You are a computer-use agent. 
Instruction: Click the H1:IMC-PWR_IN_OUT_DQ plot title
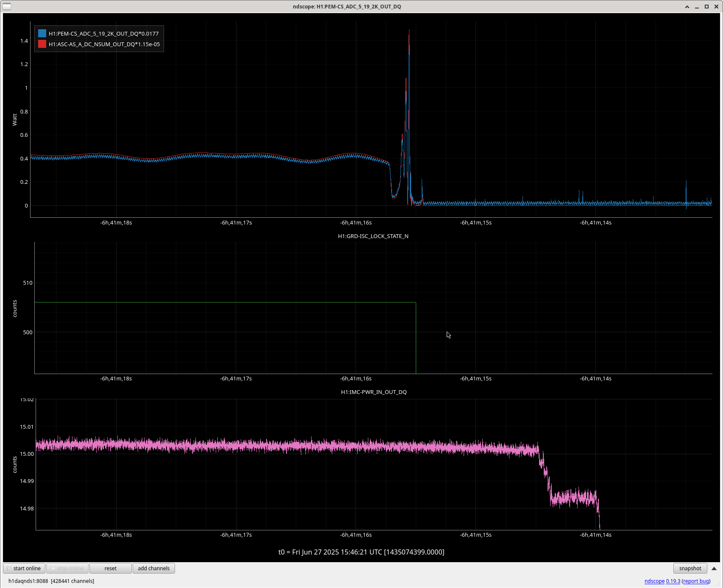(373, 392)
